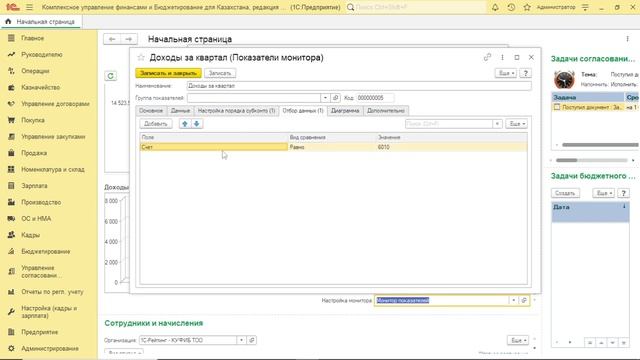Image resolution: width=640 pixels, height=360 pixels.
Task: Tick the Поступил документ task checkbox
Action: coord(557,107)
